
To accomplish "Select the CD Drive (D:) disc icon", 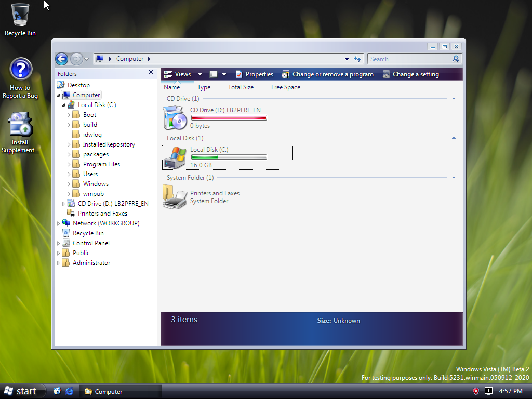I will click(175, 118).
